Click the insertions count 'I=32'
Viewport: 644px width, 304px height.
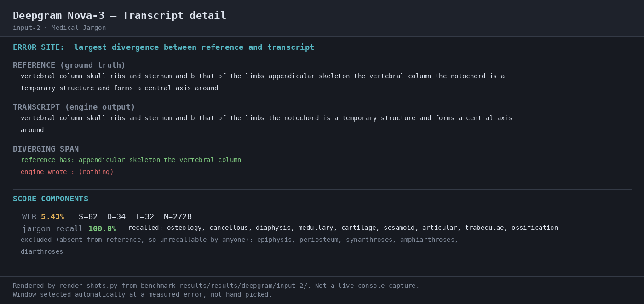[144, 217]
